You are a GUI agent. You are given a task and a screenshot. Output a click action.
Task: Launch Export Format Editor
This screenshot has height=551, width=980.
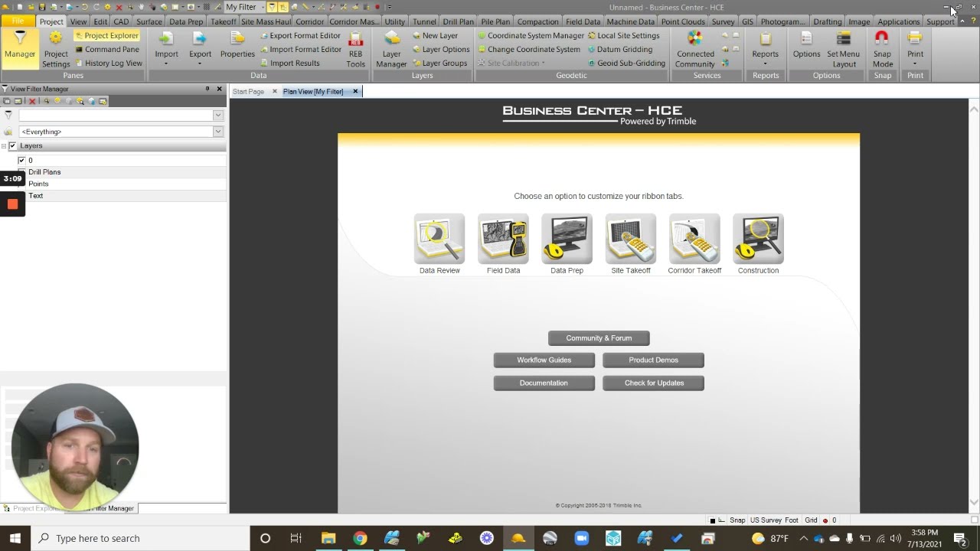click(x=300, y=35)
